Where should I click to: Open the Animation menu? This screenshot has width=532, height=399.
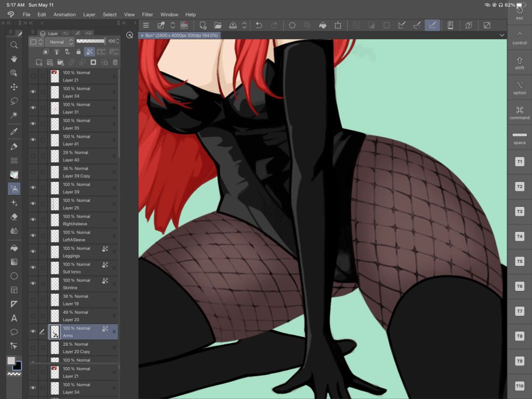(64, 14)
